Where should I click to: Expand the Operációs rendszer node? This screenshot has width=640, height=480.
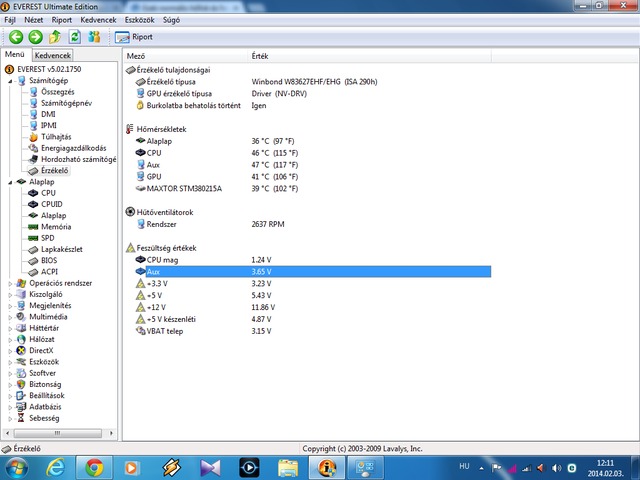coord(10,283)
